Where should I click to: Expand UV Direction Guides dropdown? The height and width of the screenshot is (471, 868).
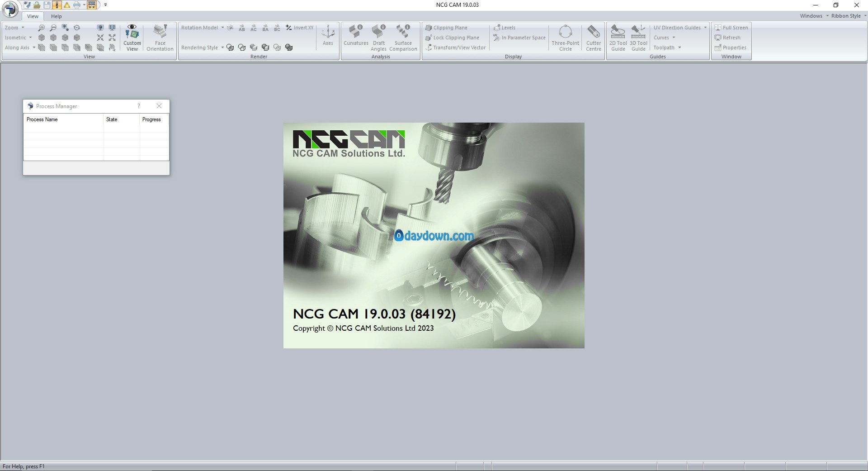(680, 28)
